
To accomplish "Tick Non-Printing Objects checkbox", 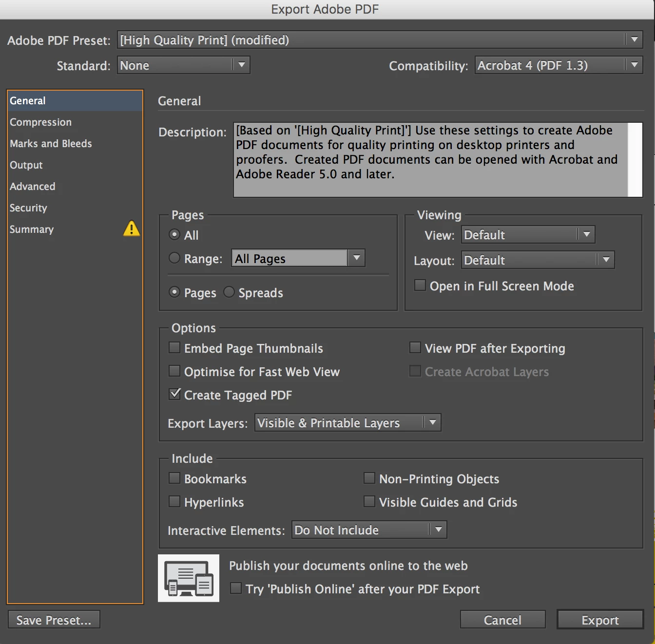I will (369, 478).
